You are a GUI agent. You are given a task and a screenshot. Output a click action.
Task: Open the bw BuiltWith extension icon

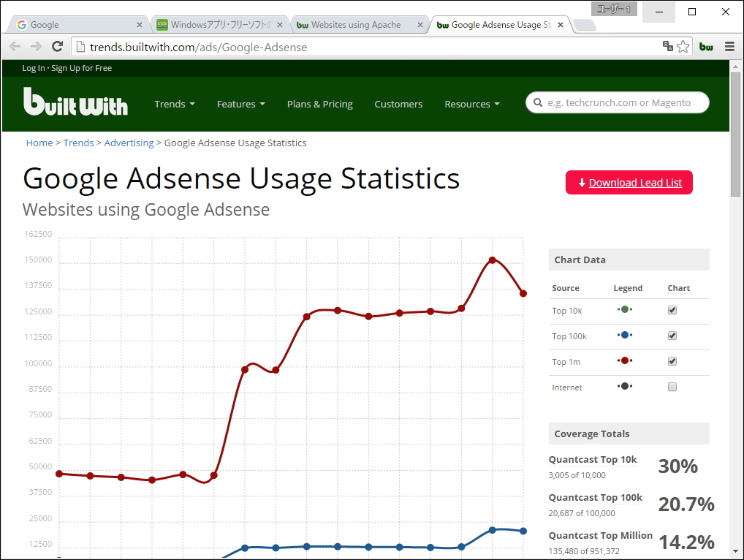tap(706, 46)
